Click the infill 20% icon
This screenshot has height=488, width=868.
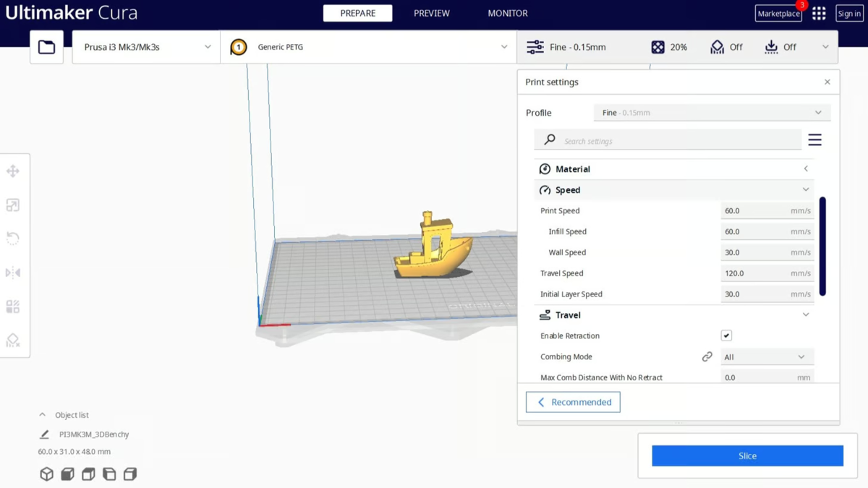tap(658, 47)
